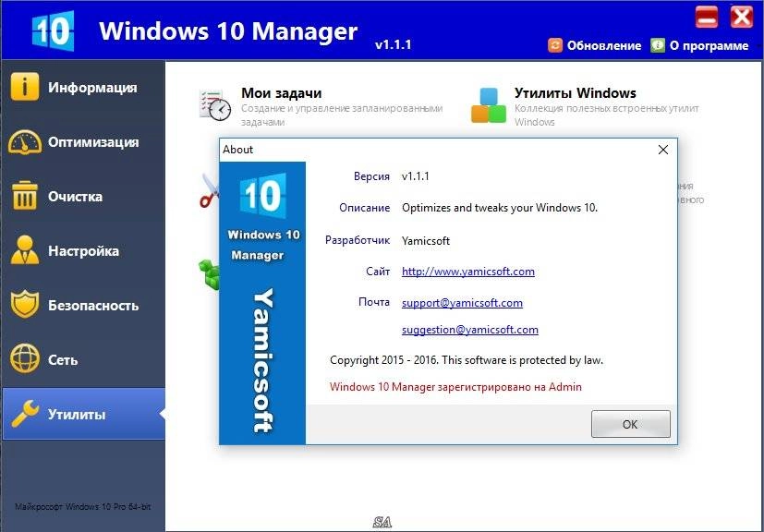
Task: Close the Windows 10 Manager window
Action: [x=742, y=18]
